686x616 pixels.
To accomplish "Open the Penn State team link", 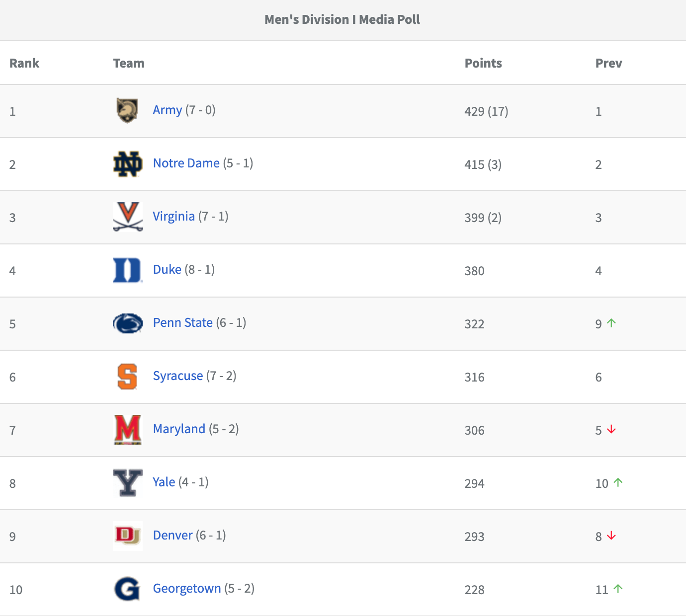I will pyautogui.click(x=183, y=323).
